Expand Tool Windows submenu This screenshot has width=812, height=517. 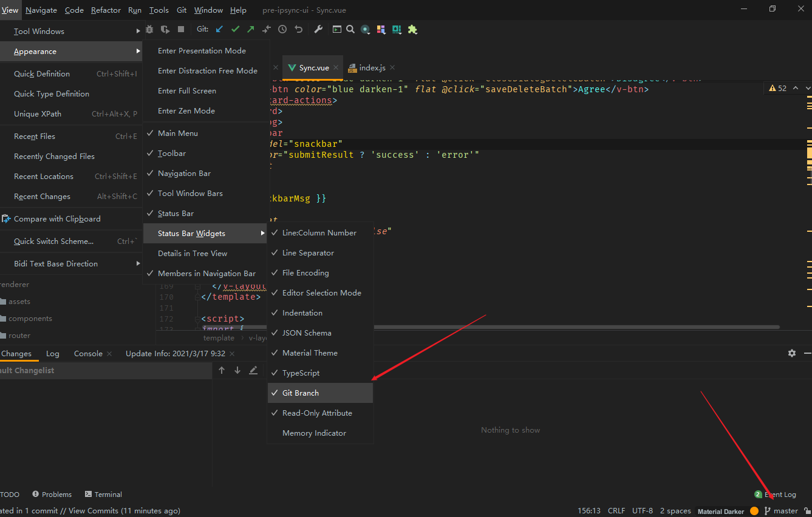click(x=71, y=32)
